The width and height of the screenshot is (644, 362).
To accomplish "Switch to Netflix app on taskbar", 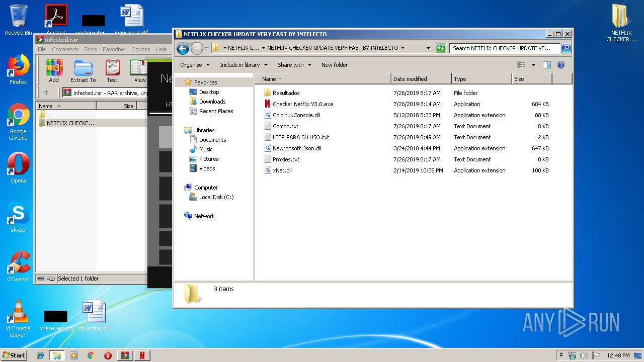I will (x=142, y=355).
